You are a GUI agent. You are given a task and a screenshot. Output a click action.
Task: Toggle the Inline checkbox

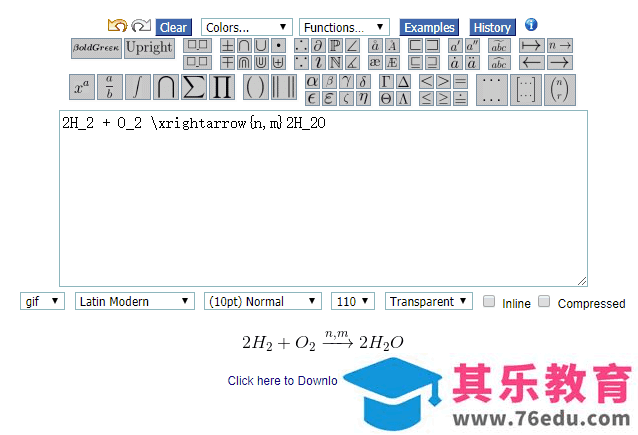tap(489, 302)
